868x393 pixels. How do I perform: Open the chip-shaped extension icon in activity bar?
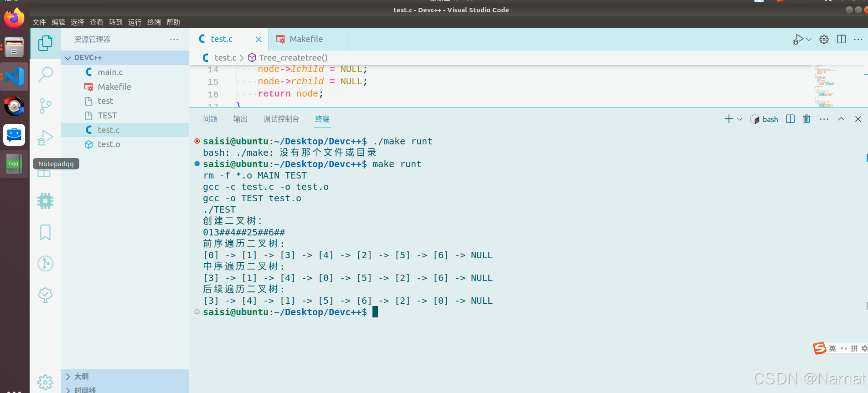[x=45, y=201]
